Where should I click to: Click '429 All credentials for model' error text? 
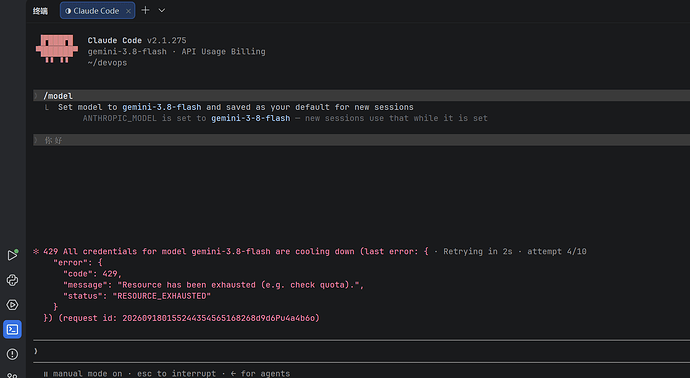(236, 251)
